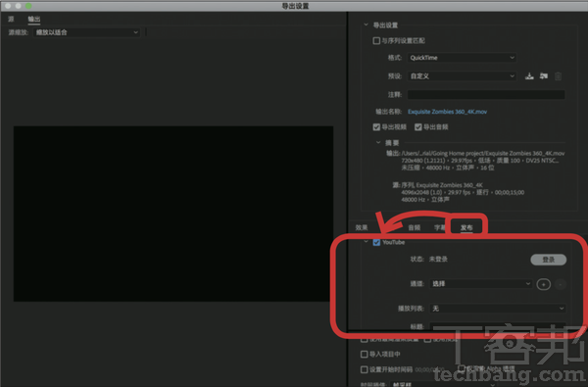Image resolution: width=588 pixels, height=387 pixels.
Task: Uncheck the 导出音频 checkbox
Action: pyautogui.click(x=418, y=127)
